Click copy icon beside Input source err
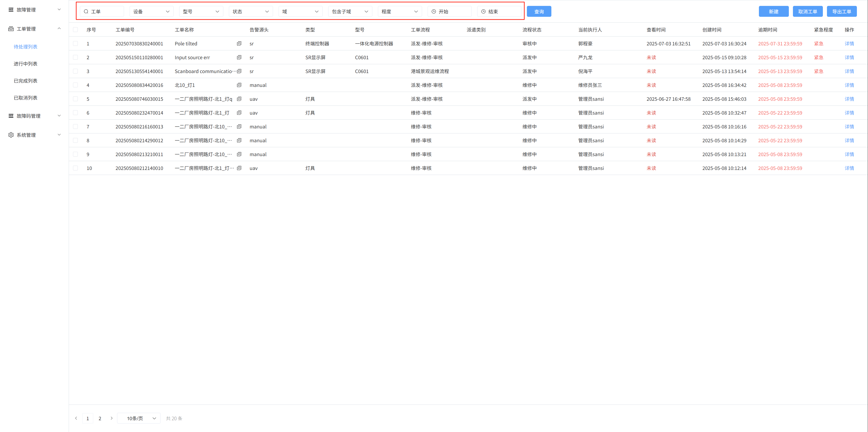This screenshot has height=432, width=868. 239,57
